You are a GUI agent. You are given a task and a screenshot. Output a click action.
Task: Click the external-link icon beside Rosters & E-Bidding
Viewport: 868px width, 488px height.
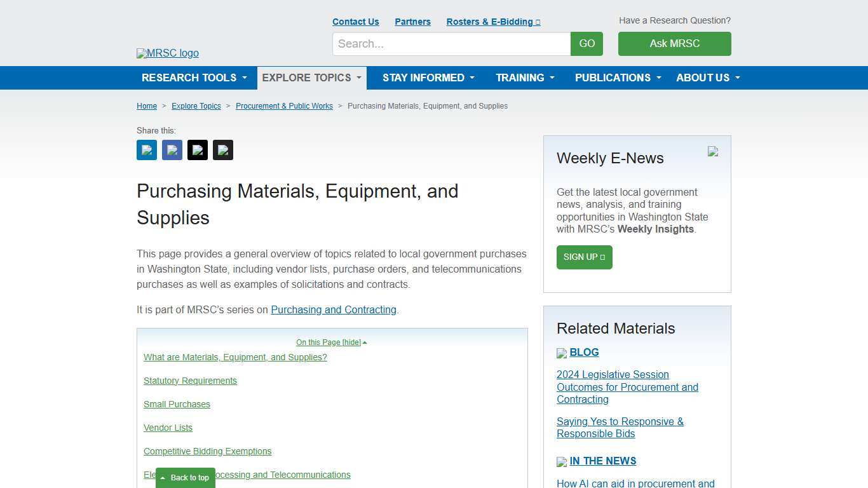(538, 21)
